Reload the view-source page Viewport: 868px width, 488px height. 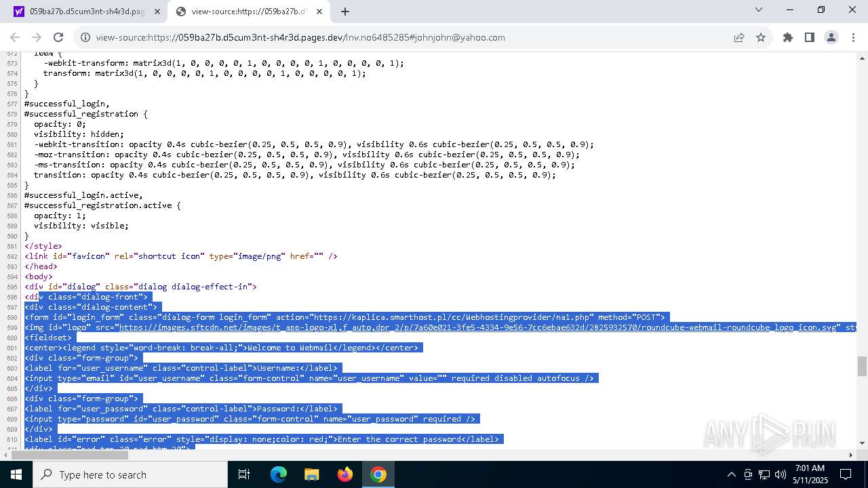pyautogui.click(x=58, y=37)
